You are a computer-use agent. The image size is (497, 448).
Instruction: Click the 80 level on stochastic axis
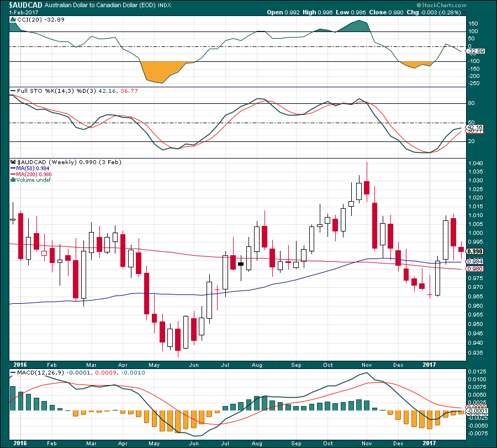click(471, 103)
